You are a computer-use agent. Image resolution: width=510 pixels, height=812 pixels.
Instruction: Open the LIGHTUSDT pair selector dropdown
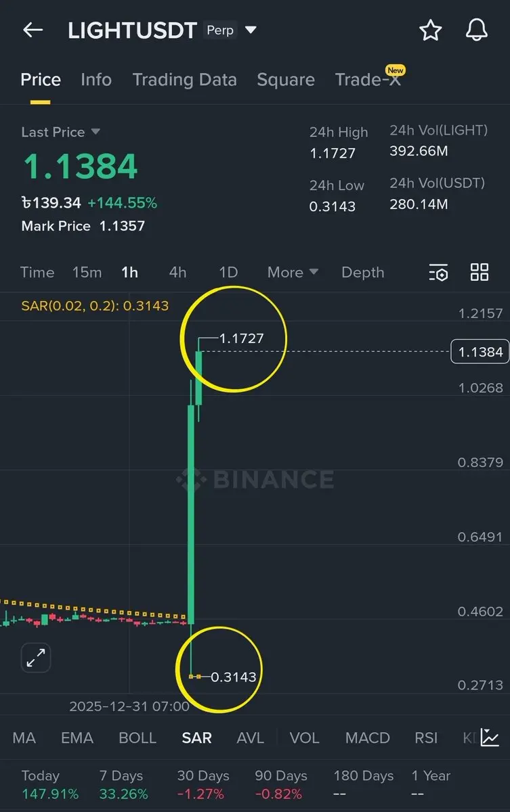pyautogui.click(x=251, y=30)
